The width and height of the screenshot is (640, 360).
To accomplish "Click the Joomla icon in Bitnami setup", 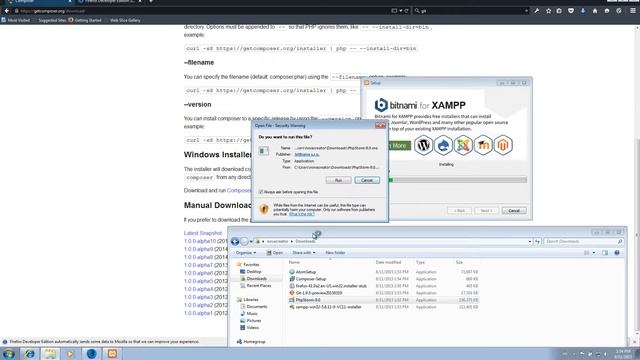I will point(463,145).
